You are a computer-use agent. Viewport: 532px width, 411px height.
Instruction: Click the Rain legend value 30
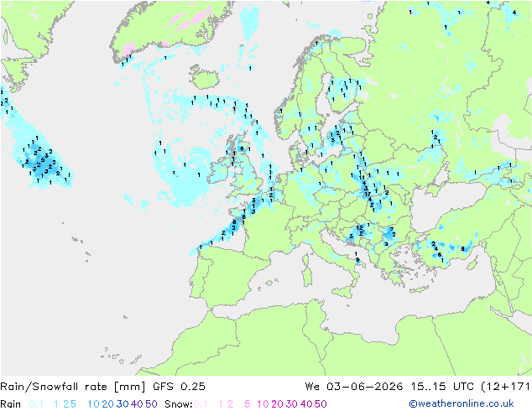tap(123, 404)
